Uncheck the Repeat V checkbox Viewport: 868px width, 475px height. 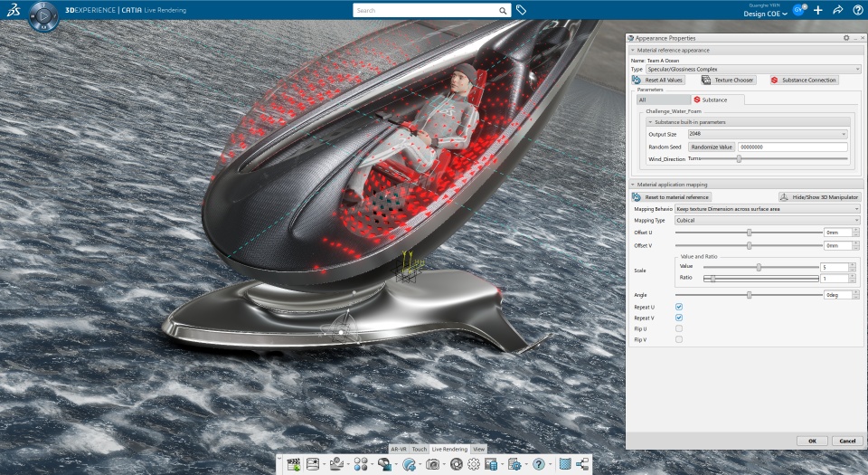pyautogui.click(x=679, y=318)
